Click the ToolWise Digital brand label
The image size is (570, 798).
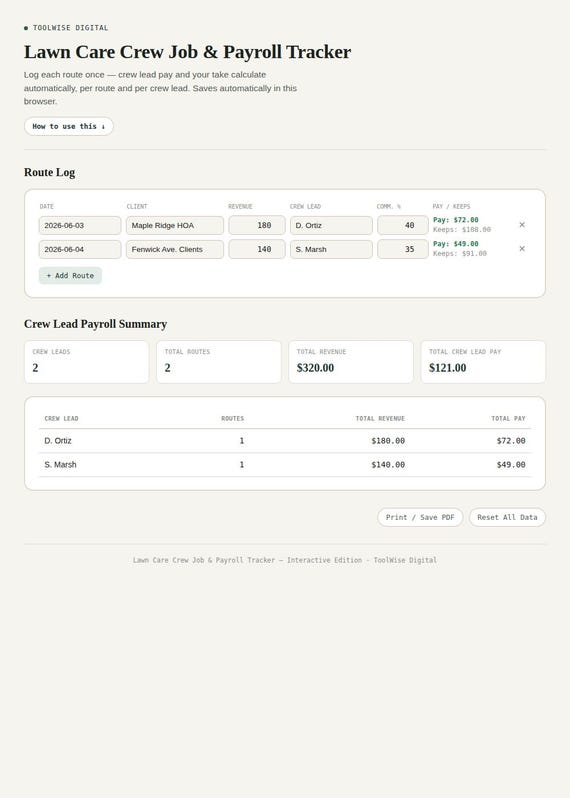click(x=70, y=28)
